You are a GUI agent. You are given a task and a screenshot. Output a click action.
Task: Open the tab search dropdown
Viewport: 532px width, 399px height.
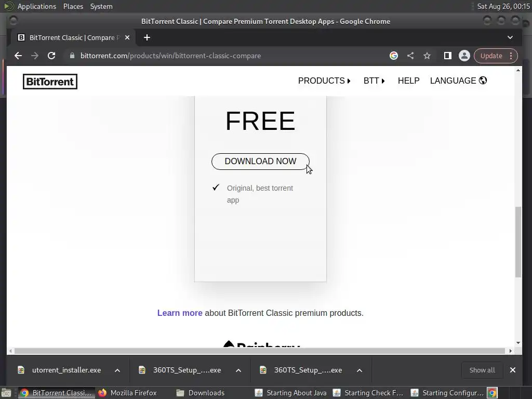pos(510,37)
